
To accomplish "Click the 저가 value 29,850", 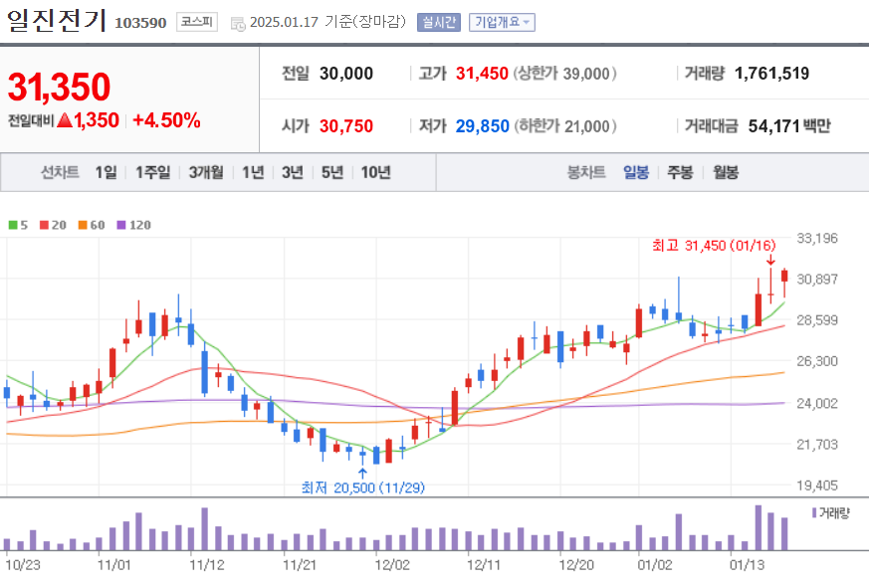I will coord(482,126).
